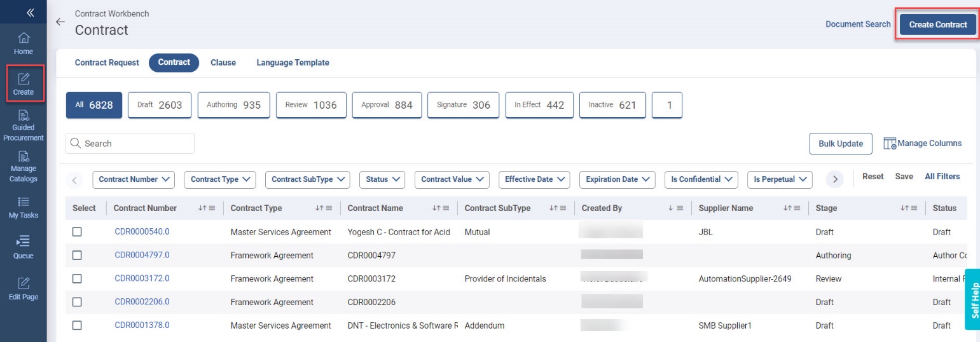Click the Edit Page sidebar icon

click(x=24, y=289)
